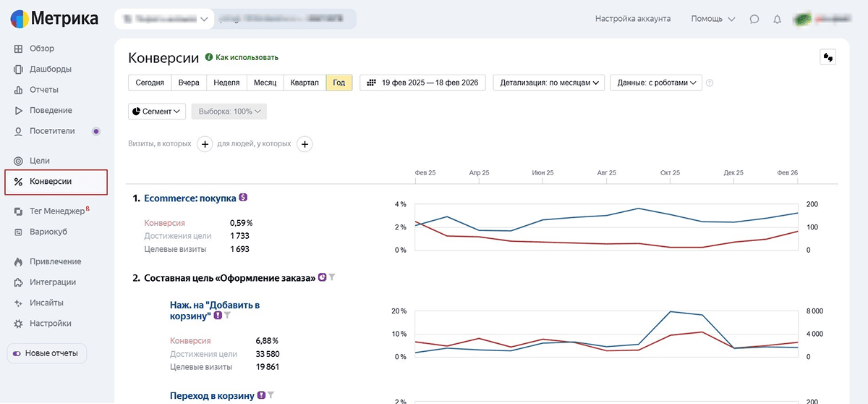Viewport: 868px width, 404px height.
Task: Open 'Цели' in the sidebar
Action: click(x=40, y=161)
